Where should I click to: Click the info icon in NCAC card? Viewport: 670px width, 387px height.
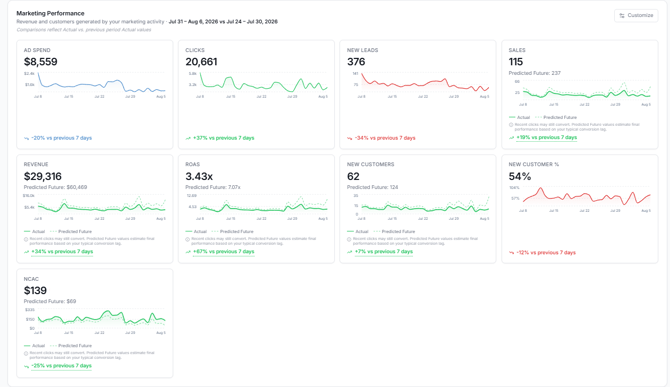coord(26,353)
